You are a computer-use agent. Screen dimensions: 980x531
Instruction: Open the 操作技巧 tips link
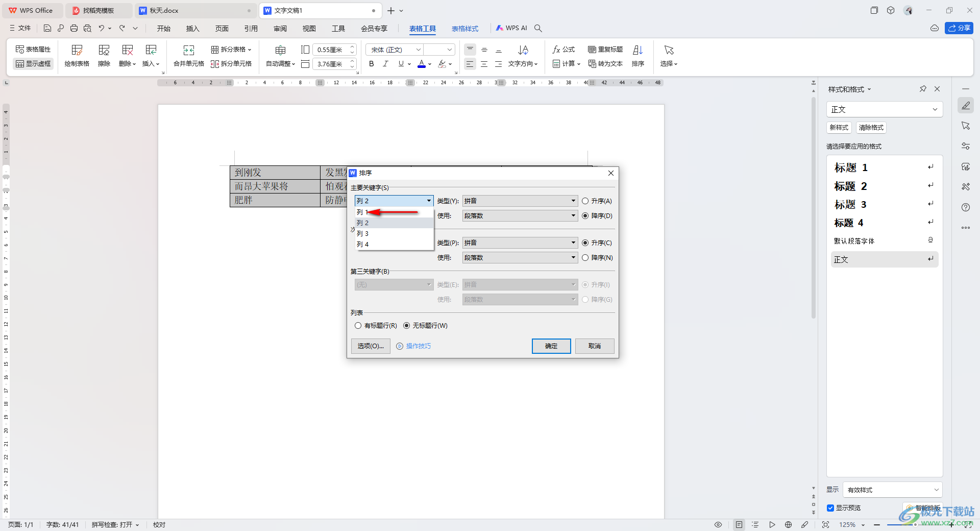point(418,346)
